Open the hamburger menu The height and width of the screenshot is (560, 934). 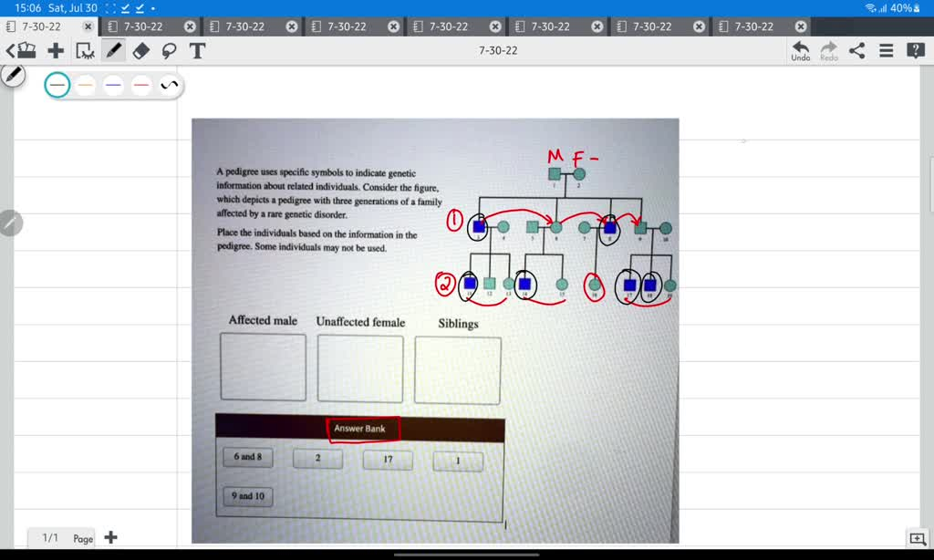[887, 51]
